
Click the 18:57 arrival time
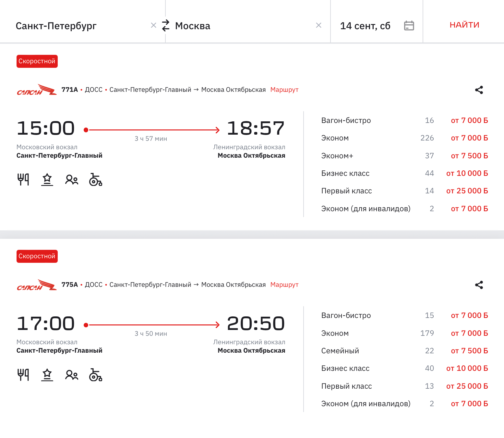click(x=256, y=128)
